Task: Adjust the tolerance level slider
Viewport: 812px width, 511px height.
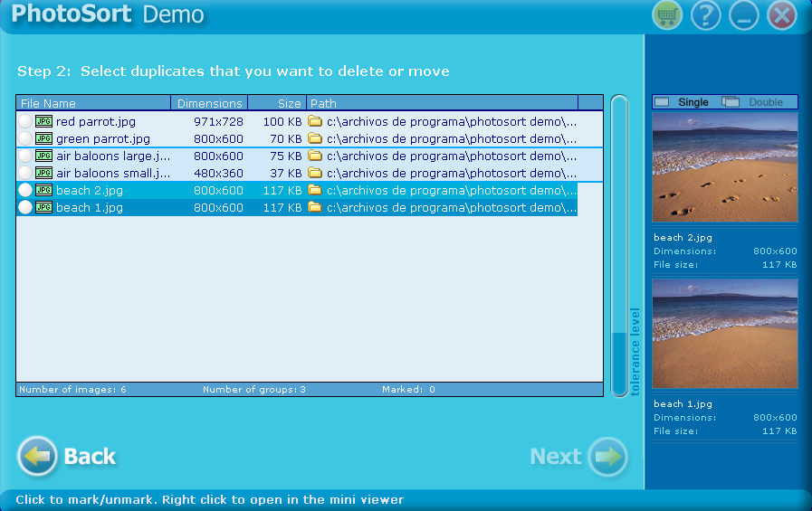Action: click(619, 246)
